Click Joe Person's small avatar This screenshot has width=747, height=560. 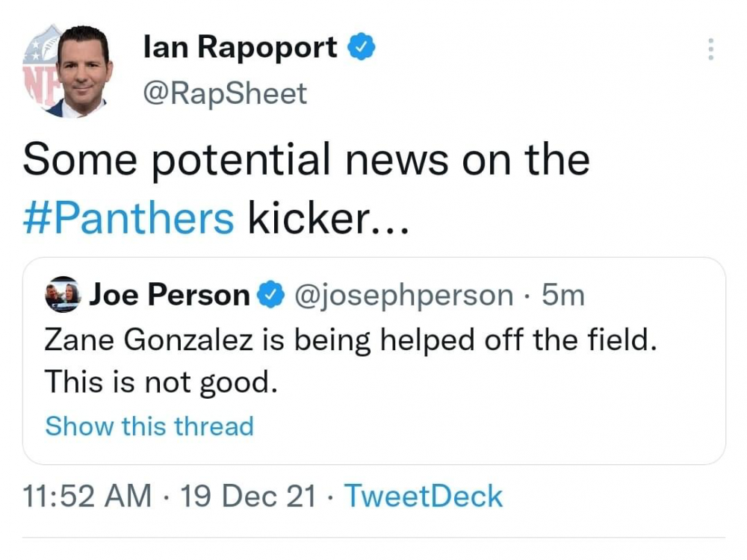[x=63, y=296]
